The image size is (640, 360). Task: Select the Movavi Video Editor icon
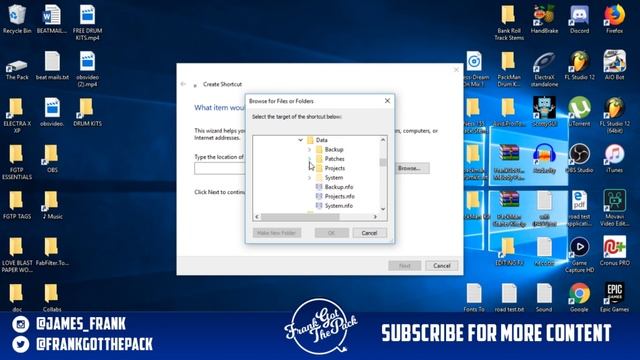pyautogui.click(x=614, y=208)
